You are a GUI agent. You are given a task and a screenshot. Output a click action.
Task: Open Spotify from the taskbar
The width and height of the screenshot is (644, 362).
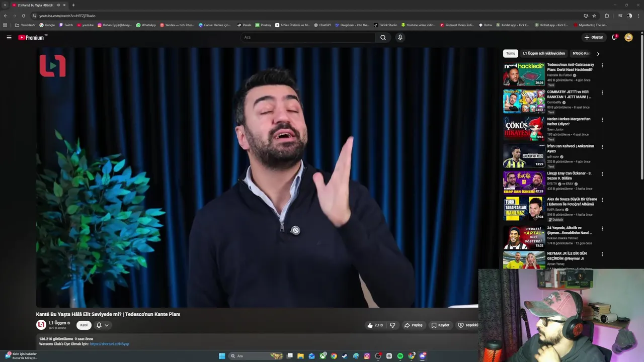[x=400, y=356]
